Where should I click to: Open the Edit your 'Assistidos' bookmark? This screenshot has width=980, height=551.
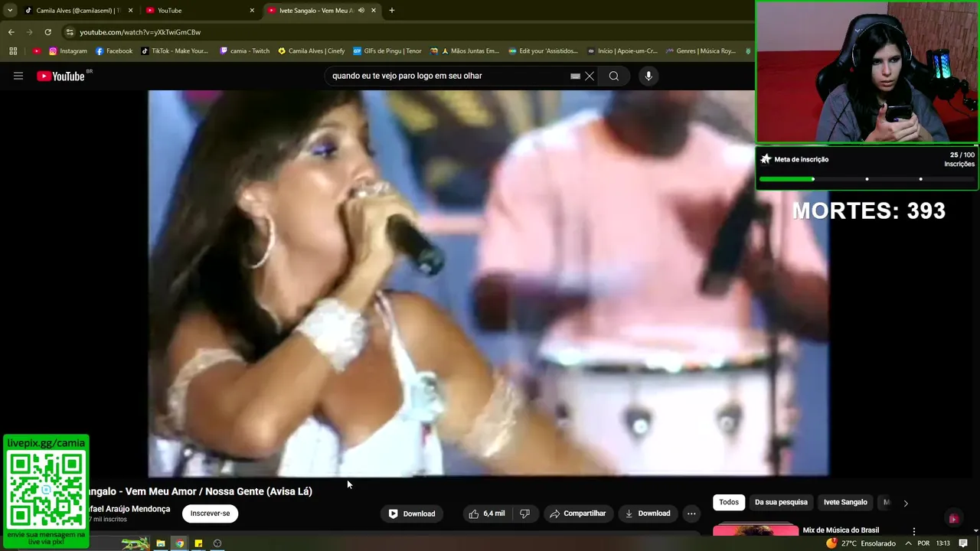point(544,51)
